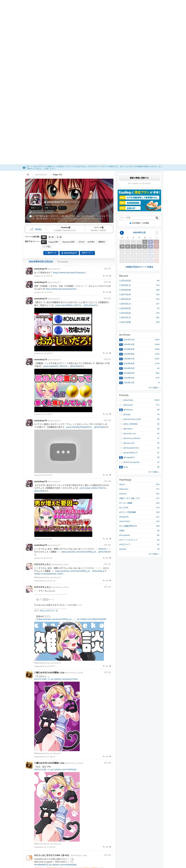The image size is (186, 868).
Task: Open 11月10日(日) in Recent list
Action: [125, 281]
